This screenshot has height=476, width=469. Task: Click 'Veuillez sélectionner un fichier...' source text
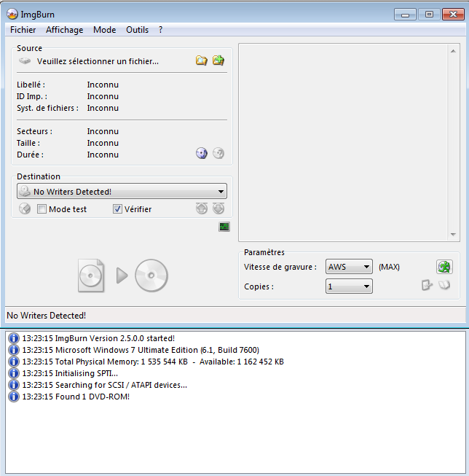(x=98, y=61)
